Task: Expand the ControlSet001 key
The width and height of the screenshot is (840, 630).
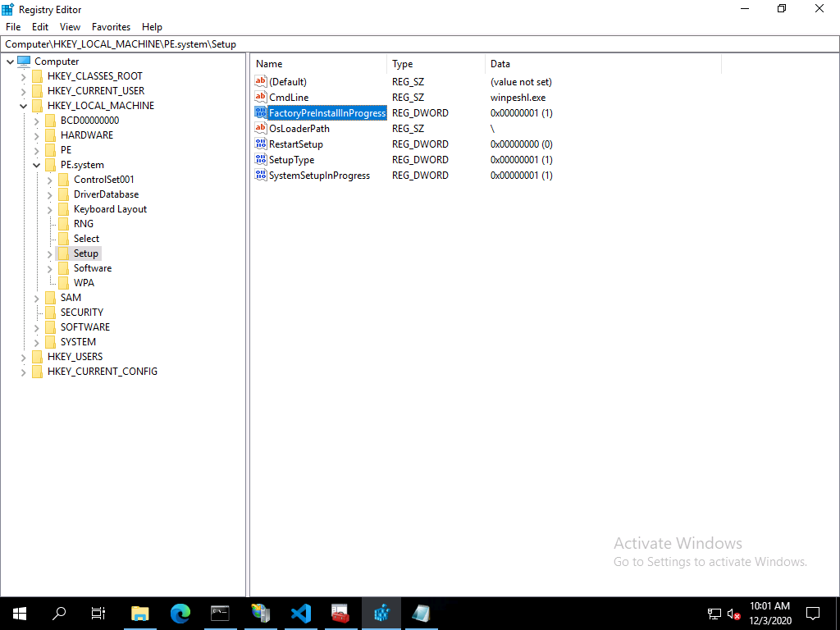Action: coord(50,180)
